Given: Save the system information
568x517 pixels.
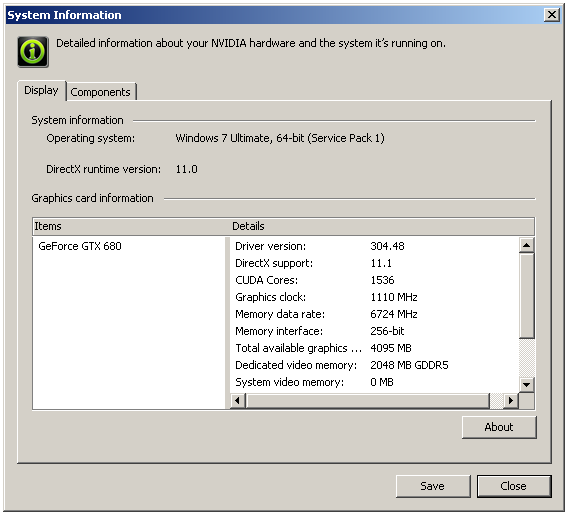Looking at the screenshot, I should (433, 486).
